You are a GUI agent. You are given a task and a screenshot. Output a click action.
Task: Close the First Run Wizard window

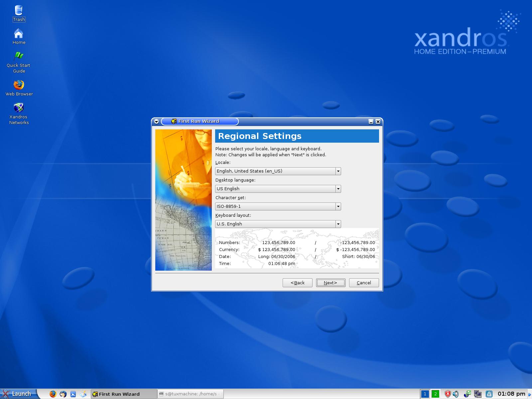point(378,122)
